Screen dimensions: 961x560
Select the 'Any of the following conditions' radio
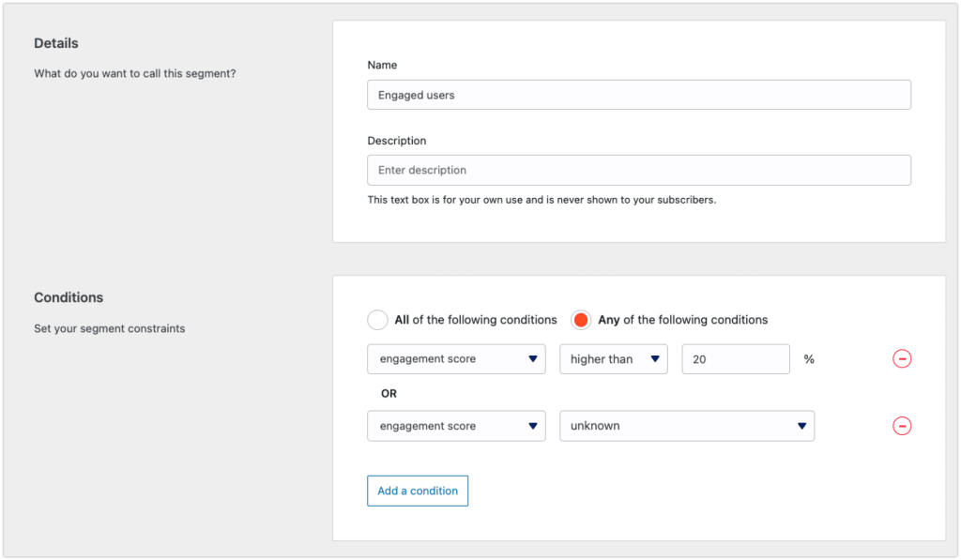pos(580,320)
